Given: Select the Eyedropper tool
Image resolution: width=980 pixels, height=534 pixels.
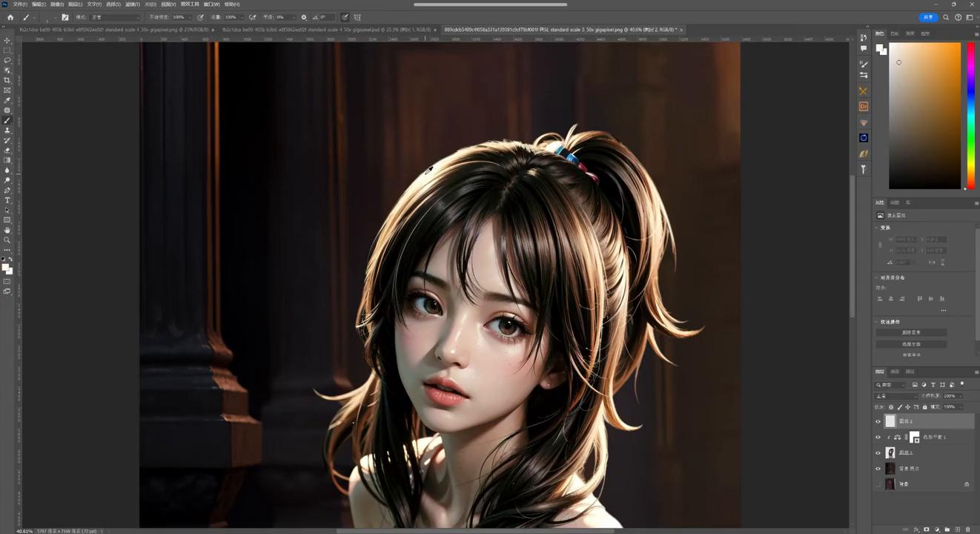Looking at the screenshot, I should [x=7, y=101].
